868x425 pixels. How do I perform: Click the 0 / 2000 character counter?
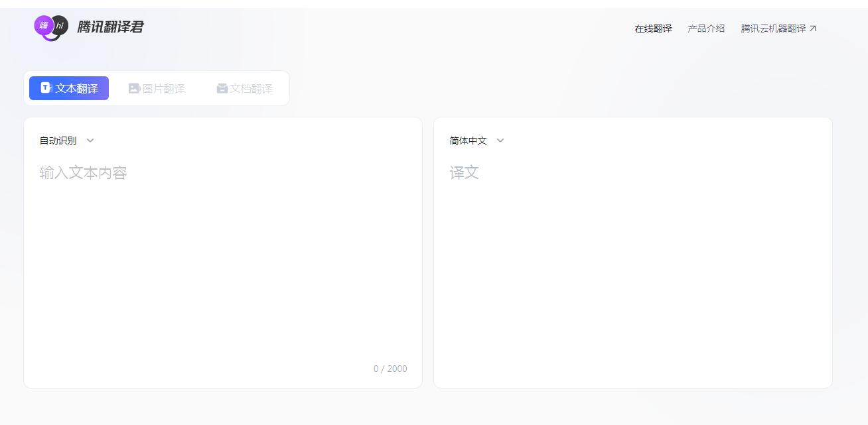pyautogui.click(x=390, y=369)
